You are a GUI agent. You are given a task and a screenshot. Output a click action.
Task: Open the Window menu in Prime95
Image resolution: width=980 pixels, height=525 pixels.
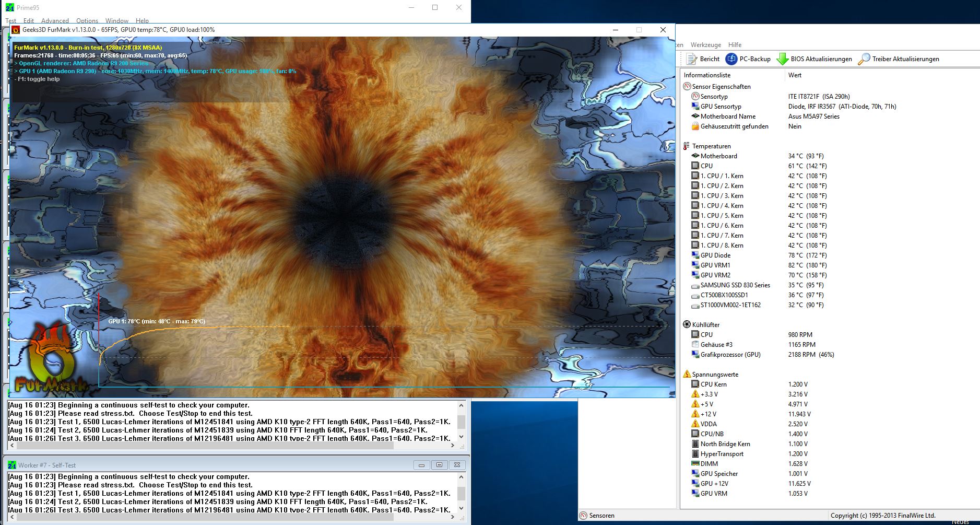[x=117, y=21]
